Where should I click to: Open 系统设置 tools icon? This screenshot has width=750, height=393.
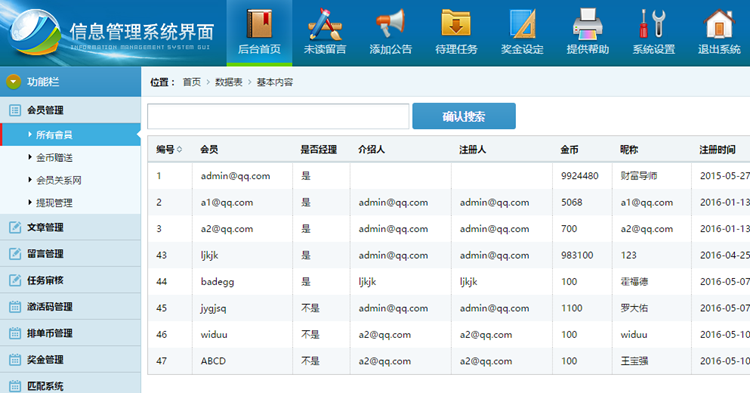point(653,24)
